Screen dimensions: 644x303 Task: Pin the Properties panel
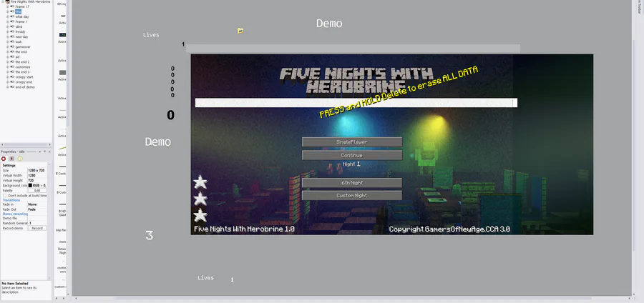point(45,151)
